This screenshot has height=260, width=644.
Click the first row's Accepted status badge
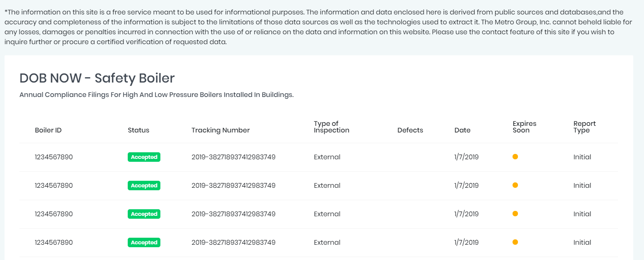(x=144, y=157)
